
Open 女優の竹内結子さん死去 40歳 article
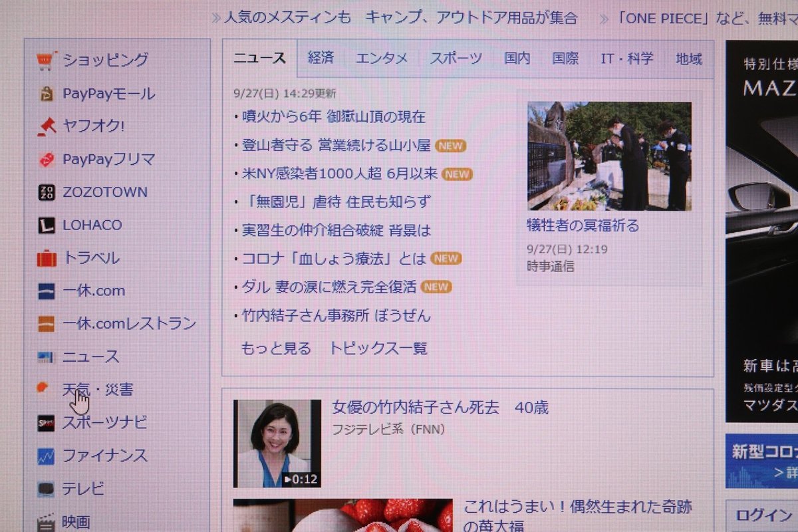point(440,408)
